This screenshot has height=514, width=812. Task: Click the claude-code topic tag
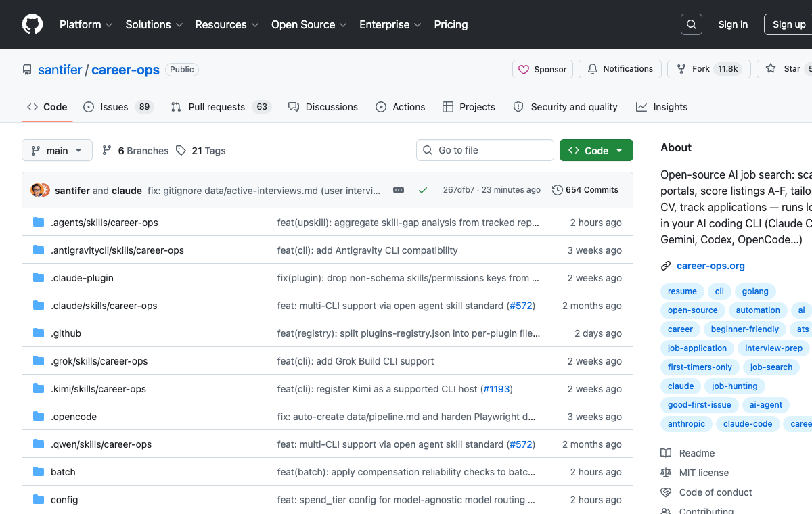click(748, 424)
